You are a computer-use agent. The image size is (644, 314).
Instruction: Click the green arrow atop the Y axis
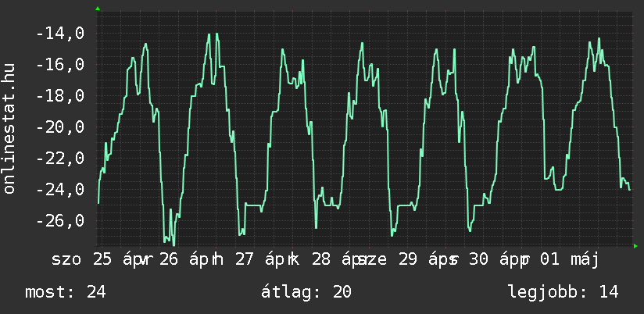[98, 9]
